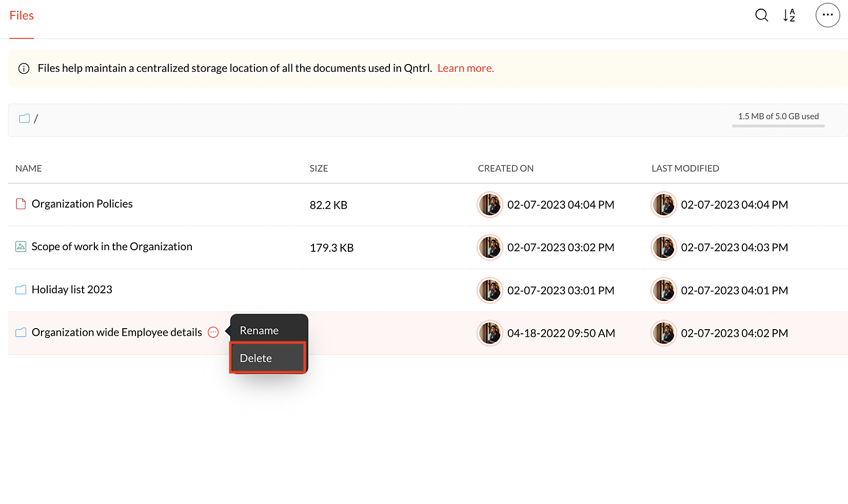Open the Organization Policies file
Image resolution: width=848 pixels, height=504 pixels.
pos(82,204)
